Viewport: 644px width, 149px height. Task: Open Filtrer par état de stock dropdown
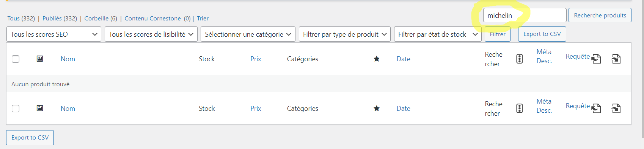(x=438, y=34)
